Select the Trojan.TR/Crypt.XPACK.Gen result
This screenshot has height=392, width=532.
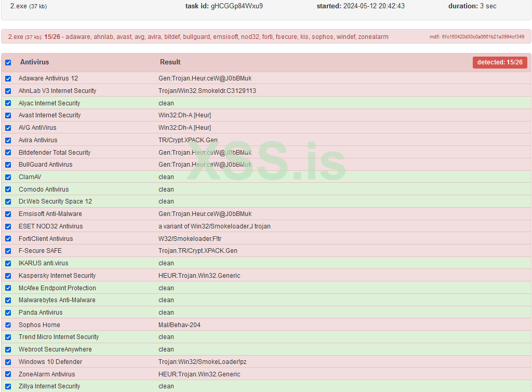[x=198, y=251]
